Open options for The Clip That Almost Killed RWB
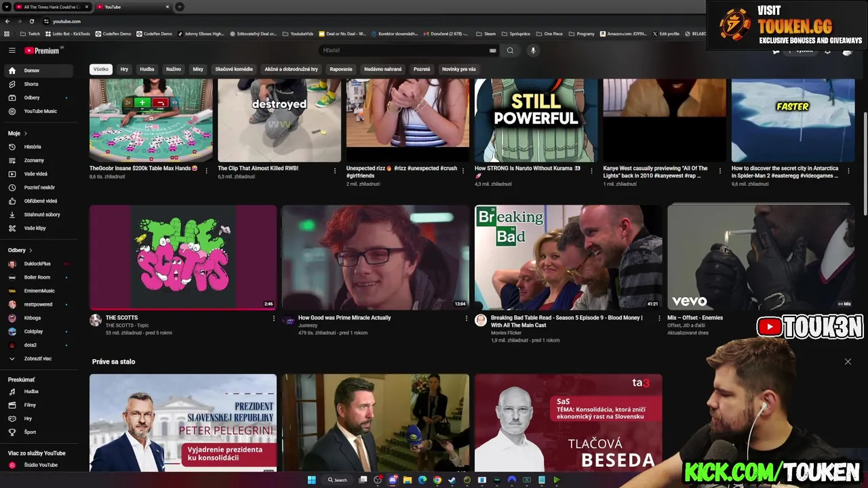Viewport: 868px width, 488px height. 335,171
